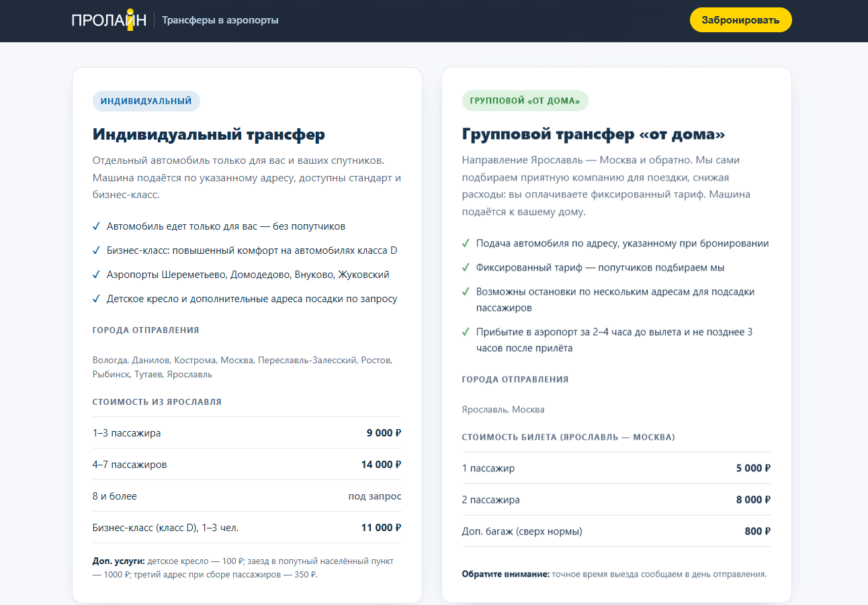
Task: Click checkmark beside airports list Шереметьево, Домодедово
Action: point(97,275)
